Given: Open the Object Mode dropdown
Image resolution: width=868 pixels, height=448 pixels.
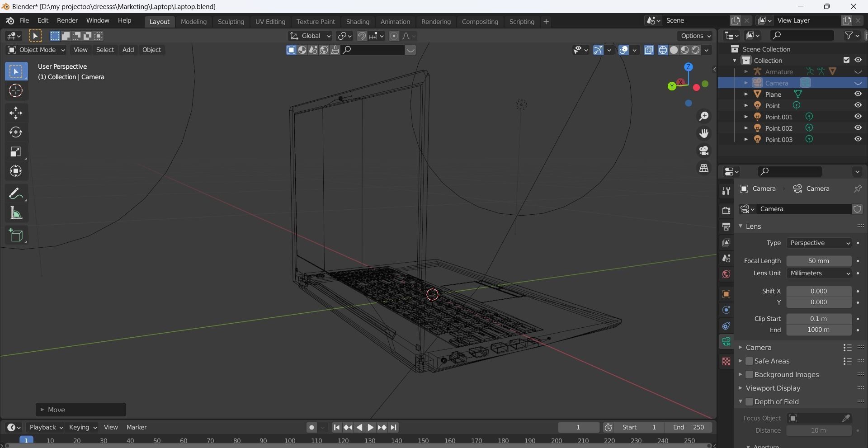Looking at the screenshot, I should pos(36,50).
